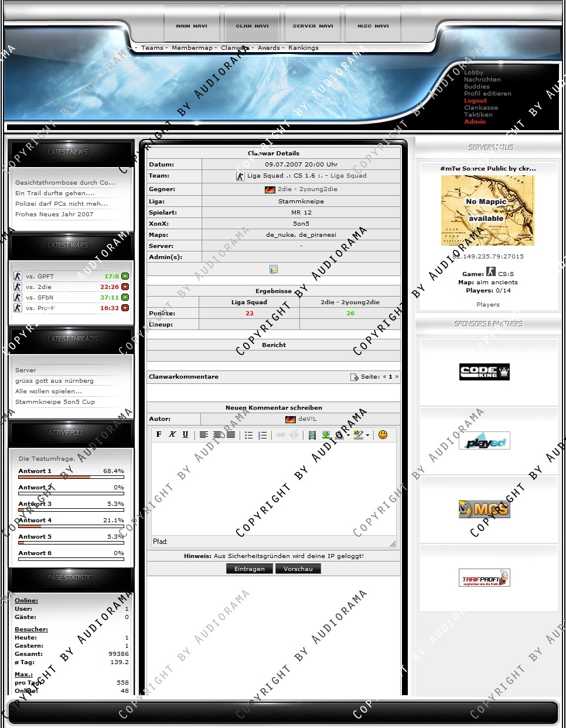Apply bold formatting in comment editor
566x728 pixels.
point(159,434)
